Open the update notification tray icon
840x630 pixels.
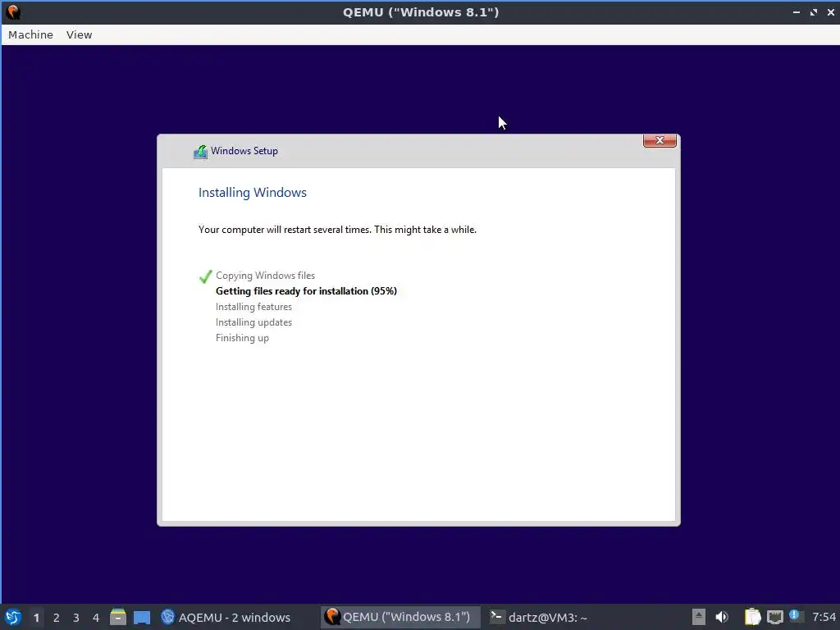[x=795, y=616]
